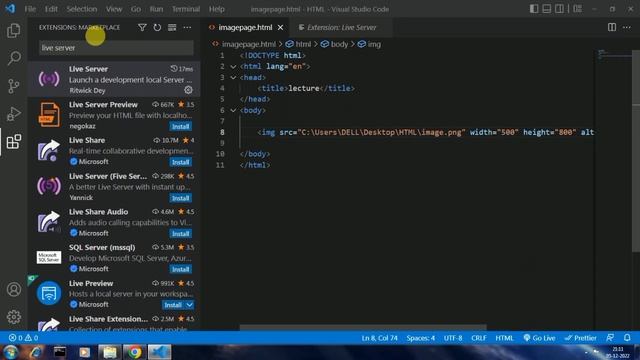Image resolution: width=640 pixels, height=360 pixels.
Task: Refresh the extensions list
Action: coord(157,27)
